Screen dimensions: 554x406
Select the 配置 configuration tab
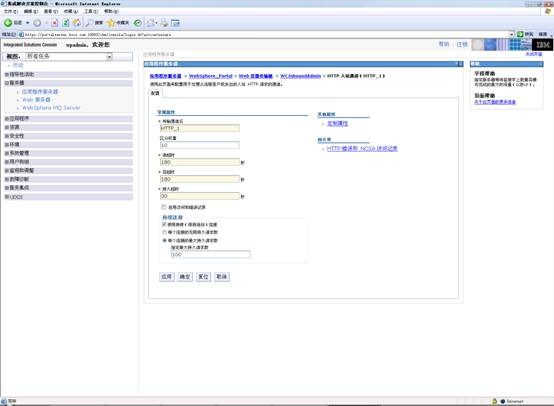pos(155,93)
